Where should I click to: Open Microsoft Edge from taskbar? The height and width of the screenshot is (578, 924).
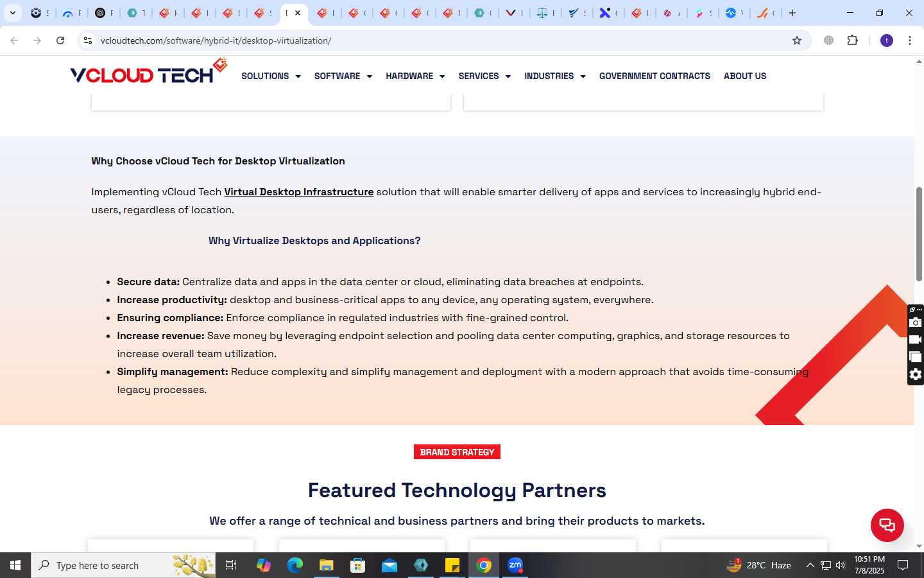(x=295, y=565)
